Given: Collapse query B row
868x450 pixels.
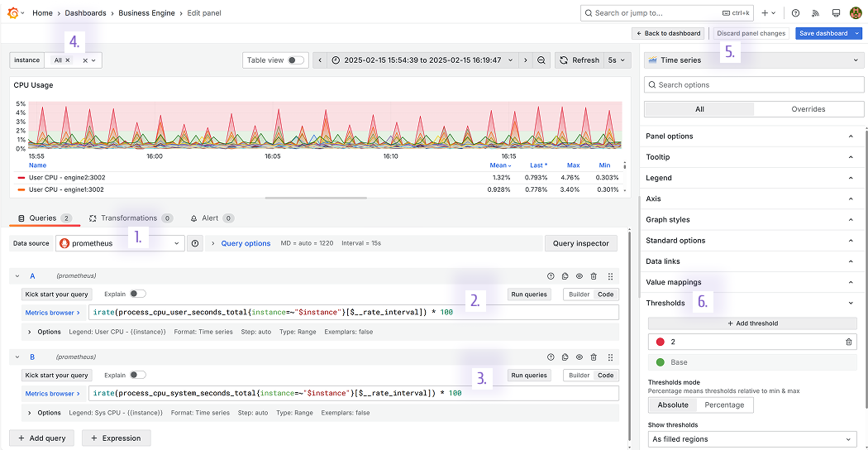Looking at the screenshot, I should (x=17, y=357).
